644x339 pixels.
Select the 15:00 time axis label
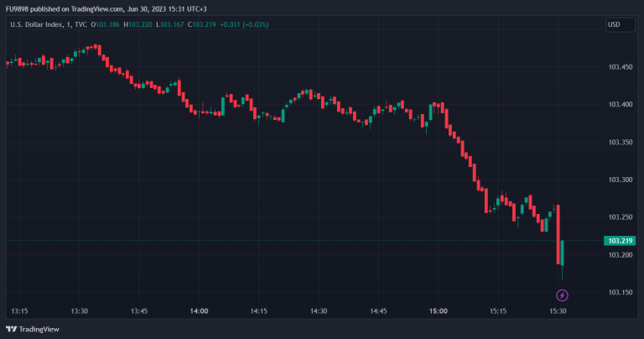tap(439, 310)
